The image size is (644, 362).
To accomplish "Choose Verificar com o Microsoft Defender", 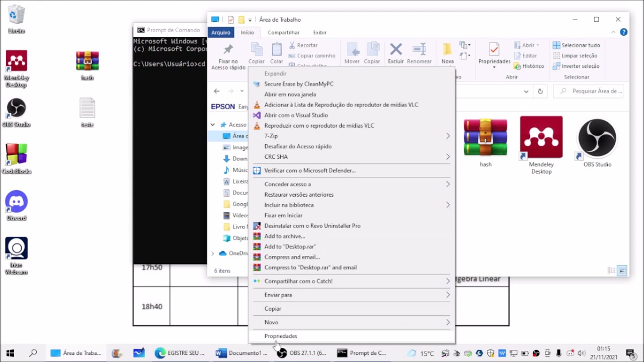I will tap(352, 170).
